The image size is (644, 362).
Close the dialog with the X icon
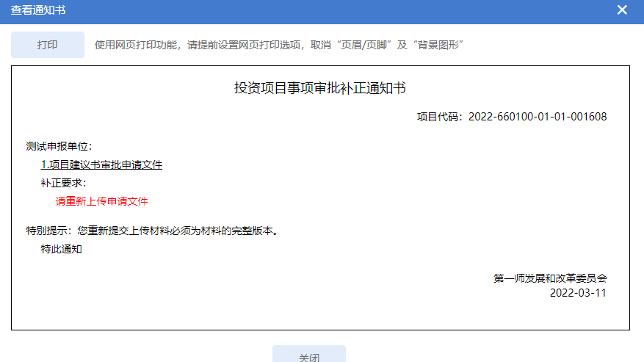622,10
